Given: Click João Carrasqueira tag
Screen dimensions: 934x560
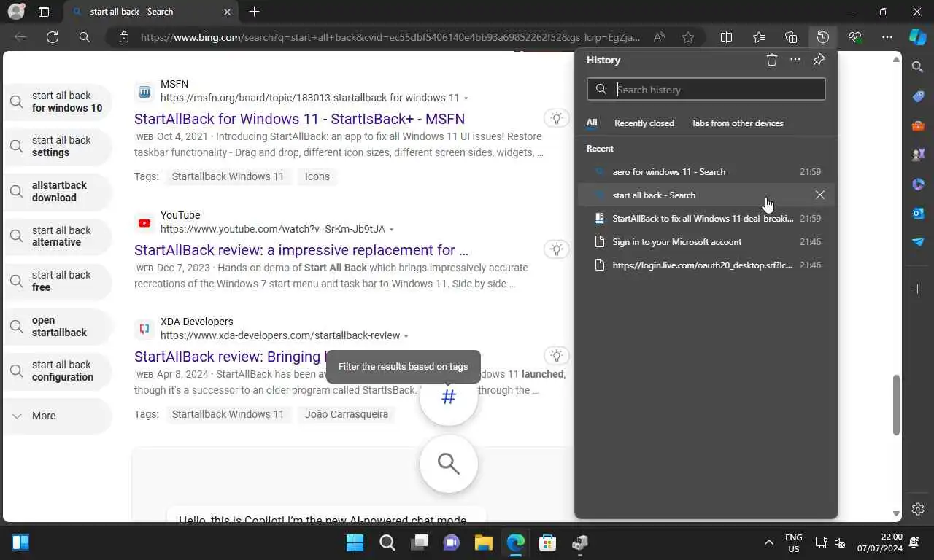Looking at the screenshot, I should coord(346,414).
